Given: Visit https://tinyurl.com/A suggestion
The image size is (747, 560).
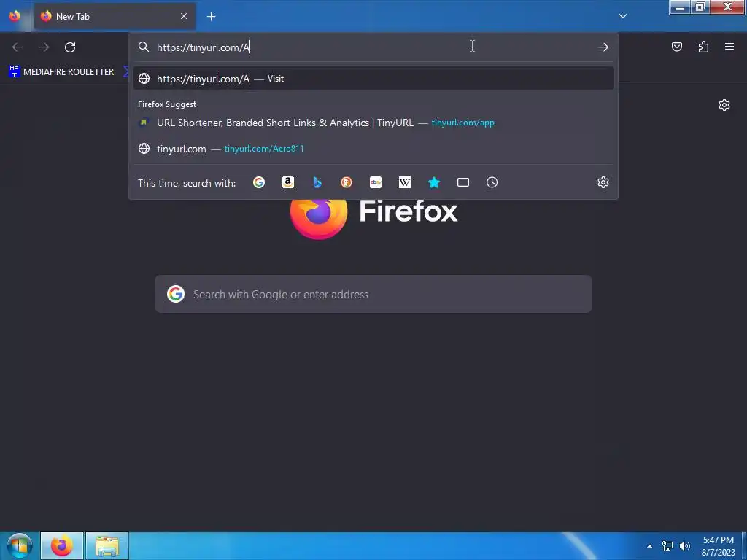Looking at the screenshot, I should click(x=373, y=79).
